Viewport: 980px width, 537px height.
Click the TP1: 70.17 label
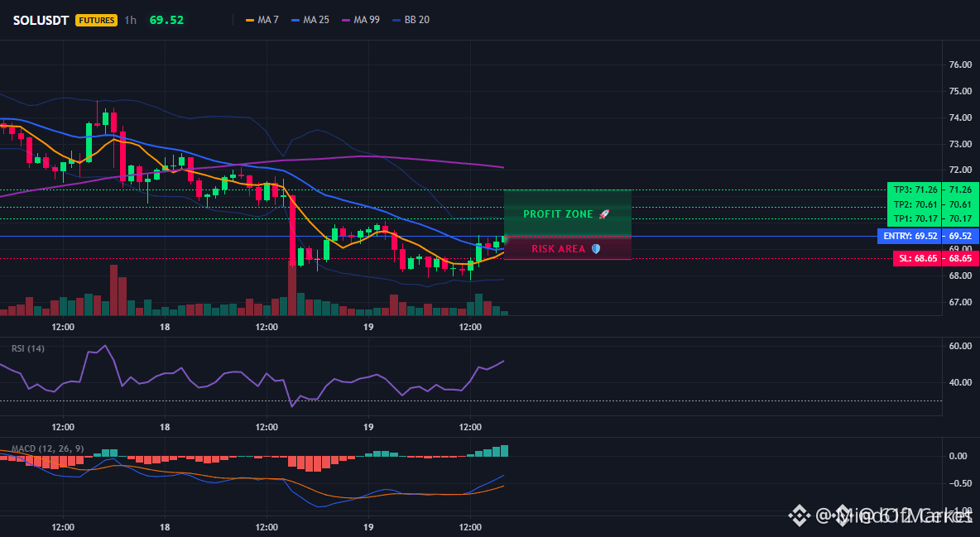tap(915, 218)
